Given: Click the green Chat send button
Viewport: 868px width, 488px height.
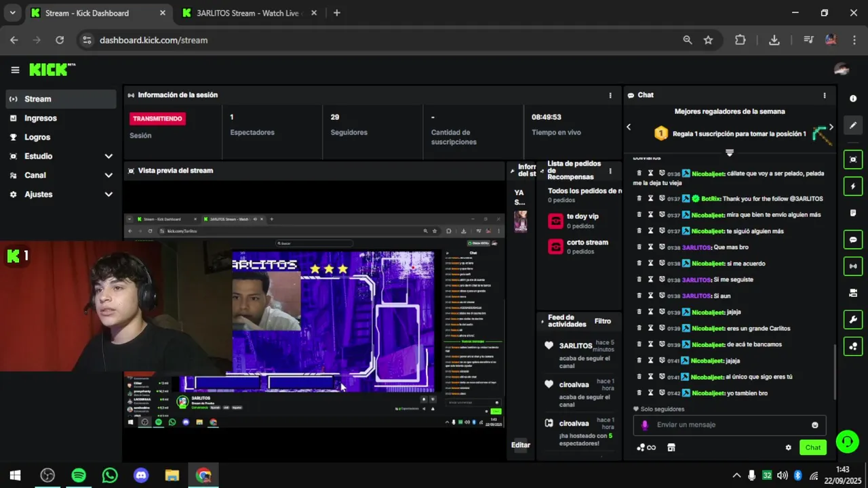Looking at the screenshot, I should click(812, 447).
